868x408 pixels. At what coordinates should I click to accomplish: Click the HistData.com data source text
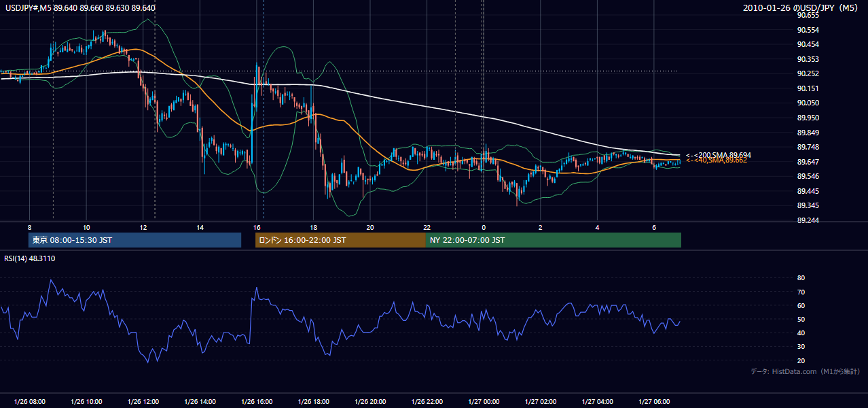point(805,371)
